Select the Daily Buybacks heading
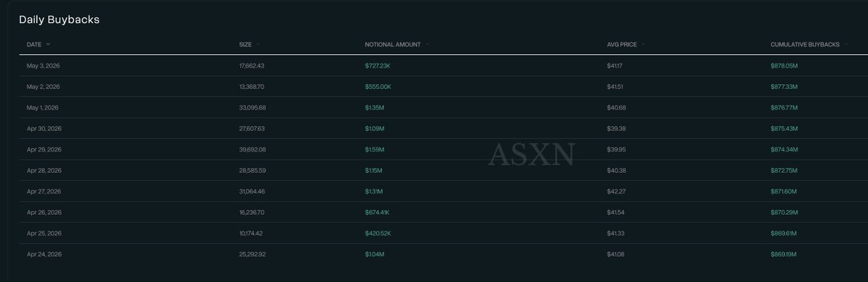Image resolution: width=868 pixels, height=282 pixels. (59, 20)
